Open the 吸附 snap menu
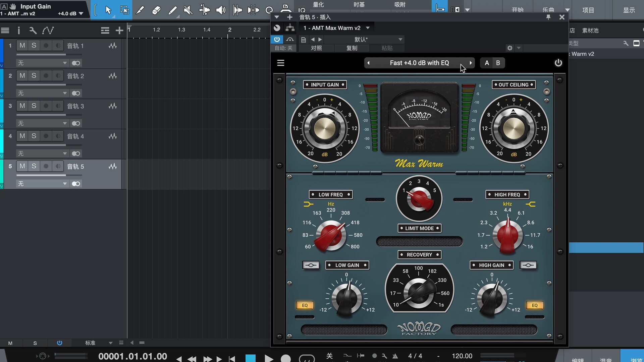The height and width of the screenshot is (362, 644). coord(400,5)
